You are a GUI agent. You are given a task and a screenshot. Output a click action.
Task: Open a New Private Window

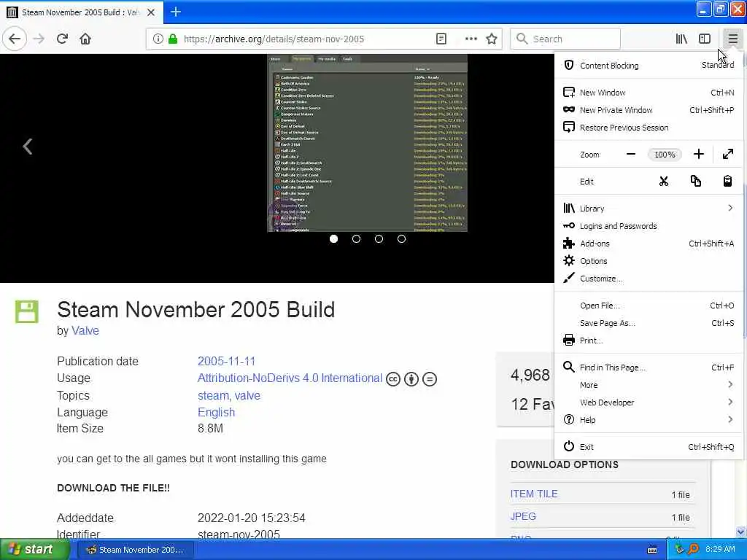click(649, 110)
